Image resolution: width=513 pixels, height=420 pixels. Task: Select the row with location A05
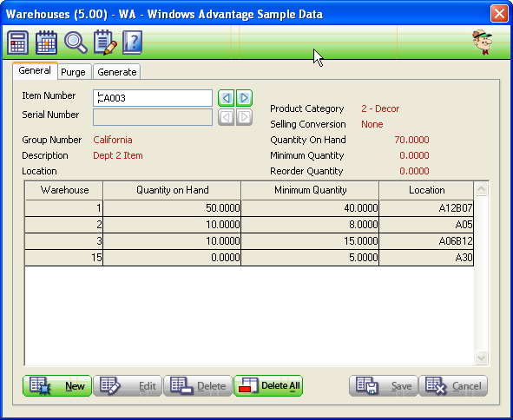249,225
